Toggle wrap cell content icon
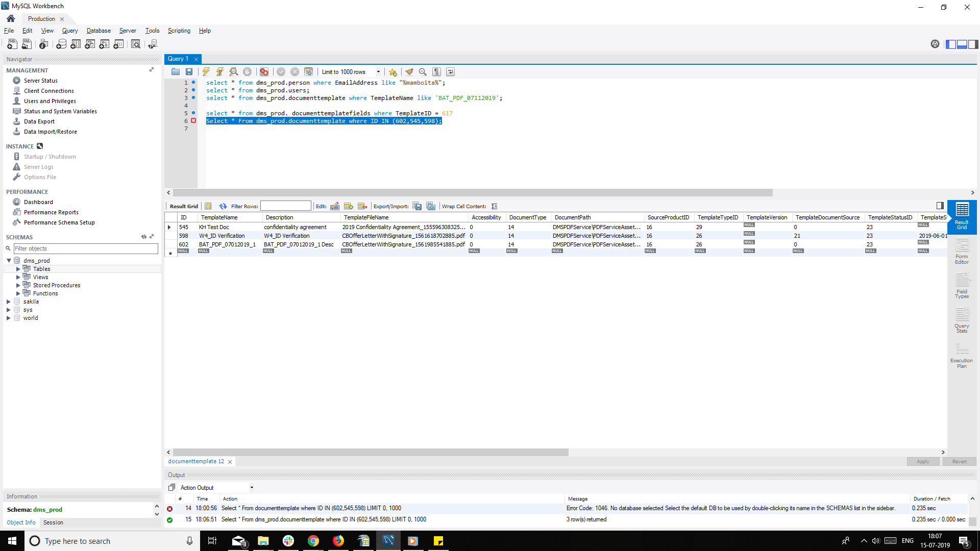 pos(495,206)
